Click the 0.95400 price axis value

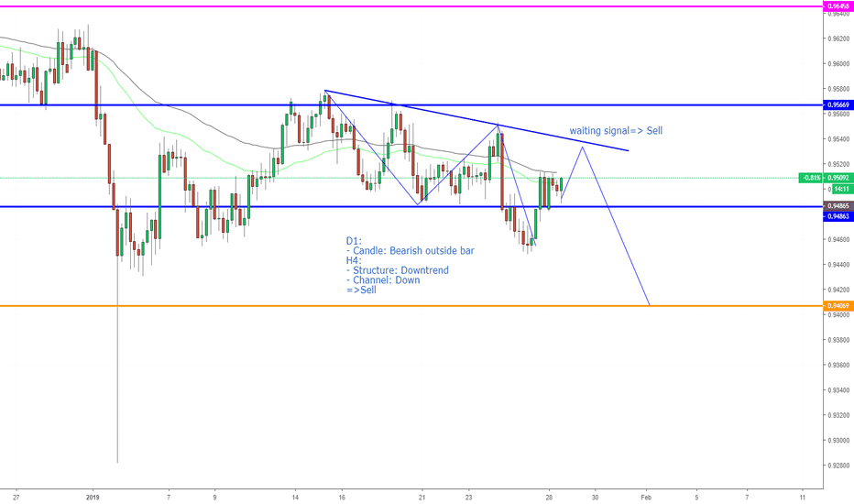tap(838, 139)
